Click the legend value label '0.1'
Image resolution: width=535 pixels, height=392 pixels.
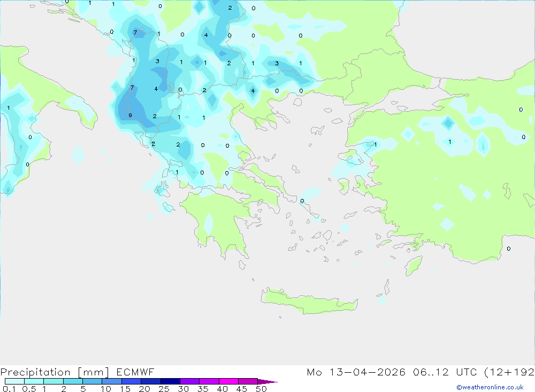coord(9,389)
